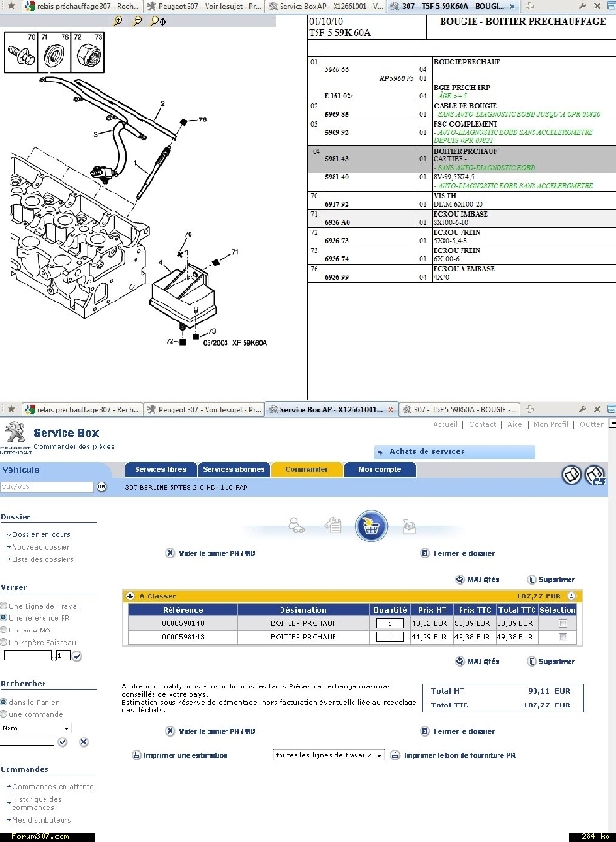Screen dimensions: 616x842
Task: Open the Nom dropdown under Rechercher
Action: pos(35,728)
